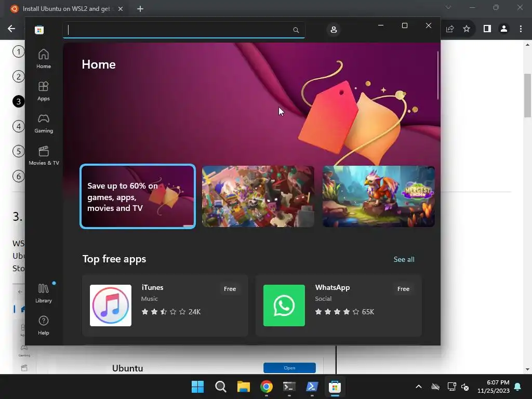Open the iTunes app card
Viewport: 532px width, 399px height.
point(165,305)
